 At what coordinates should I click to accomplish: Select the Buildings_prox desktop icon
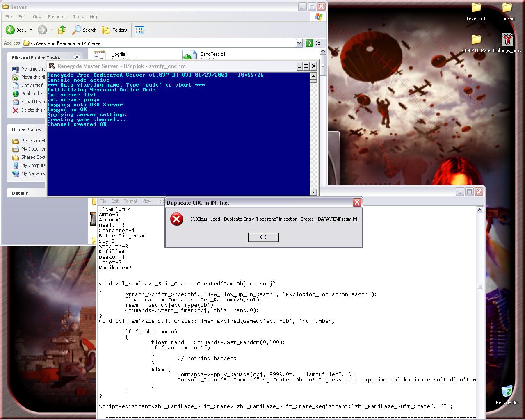click(x=507, y=40)
